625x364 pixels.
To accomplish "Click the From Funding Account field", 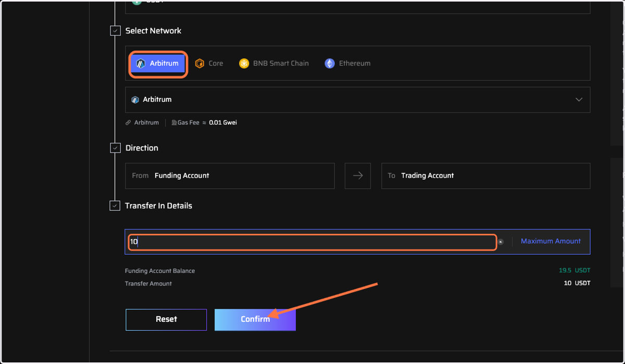I will pos(230,176).
